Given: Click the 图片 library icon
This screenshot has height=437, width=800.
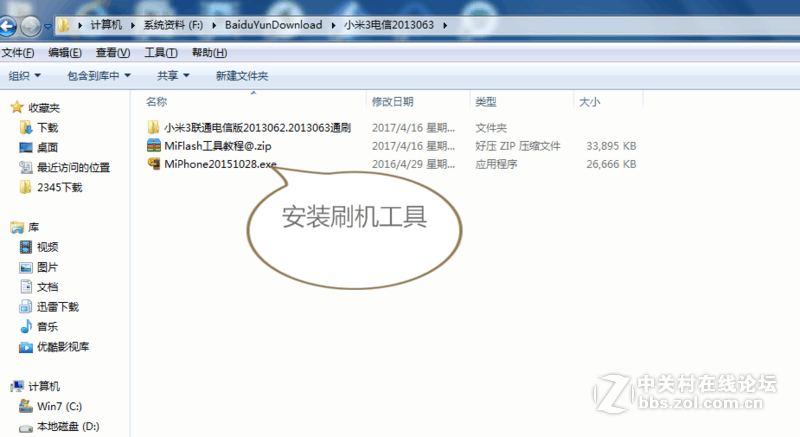Looking at the screenshot, I should coord(26,267).
